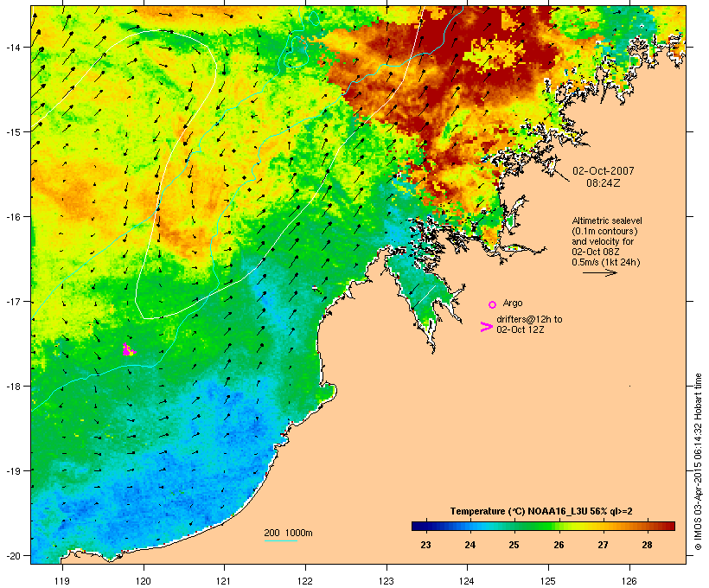This screenshot has width=709, height=588.
Task: Click the 23 tick on temperature scale
Action: 425,545
